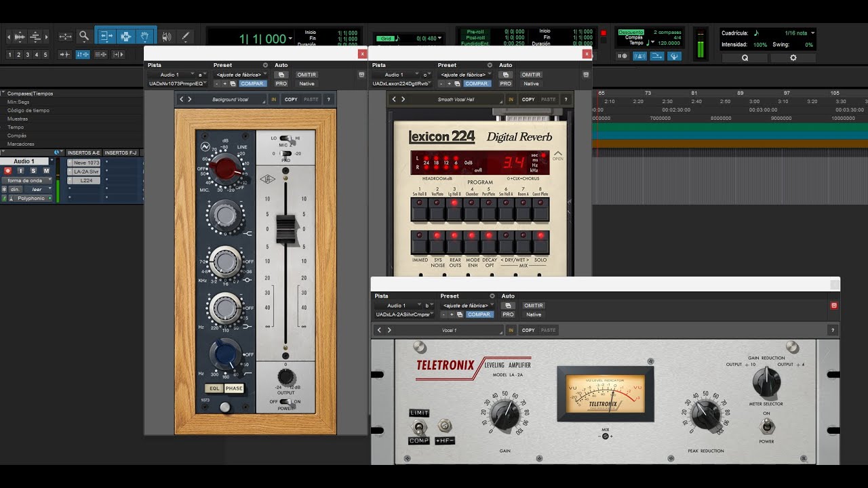Select the INSERTOS A-E column header
The width and height of the screenshot is (868, 488).
pos(84,152)
